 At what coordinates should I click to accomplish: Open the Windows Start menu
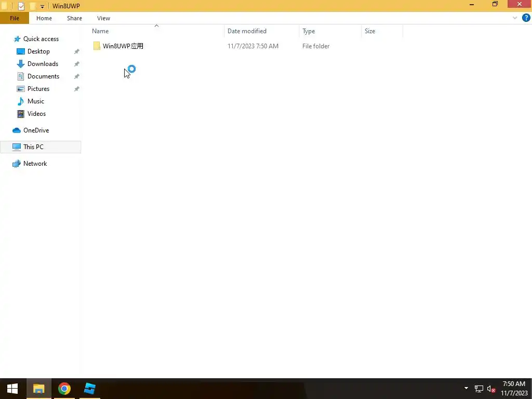(x=12, y=389)
